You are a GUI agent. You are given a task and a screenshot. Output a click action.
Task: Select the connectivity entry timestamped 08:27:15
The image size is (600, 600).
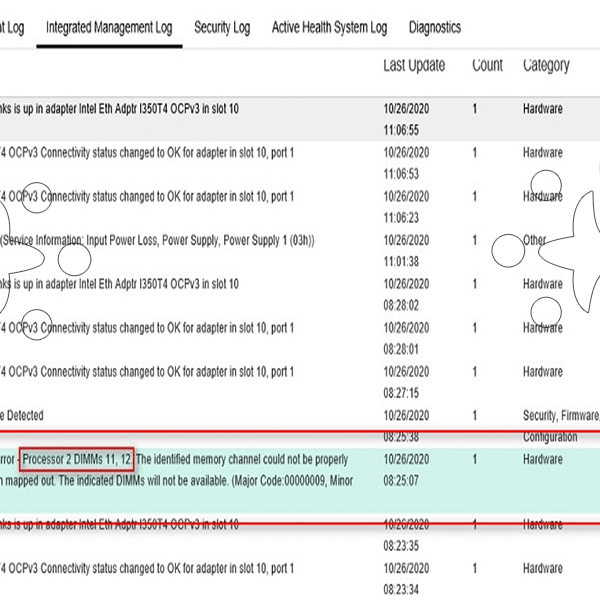[x=150, y=372]
